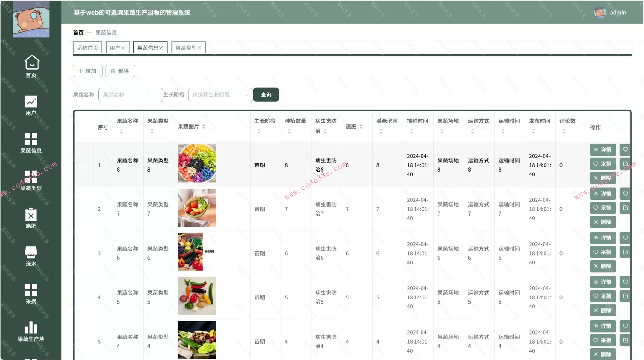Toggle the select-all checkbox in table header

[82, 127]
